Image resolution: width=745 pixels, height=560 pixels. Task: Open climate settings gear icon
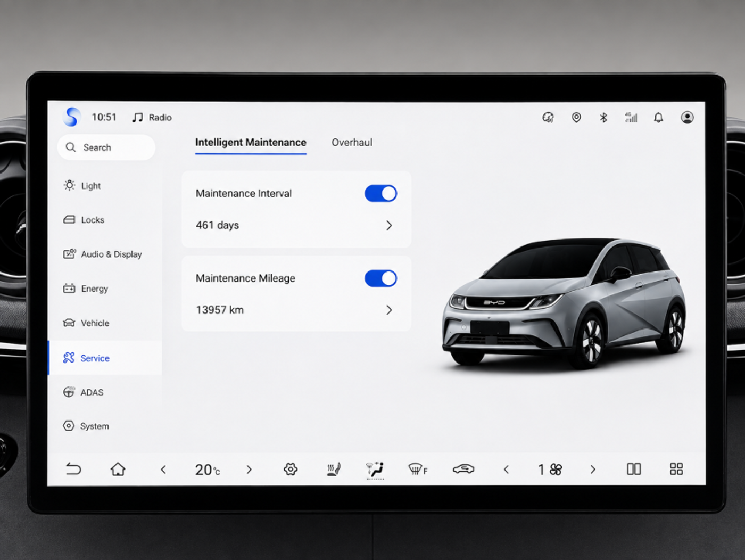click(x=291, y=469)
